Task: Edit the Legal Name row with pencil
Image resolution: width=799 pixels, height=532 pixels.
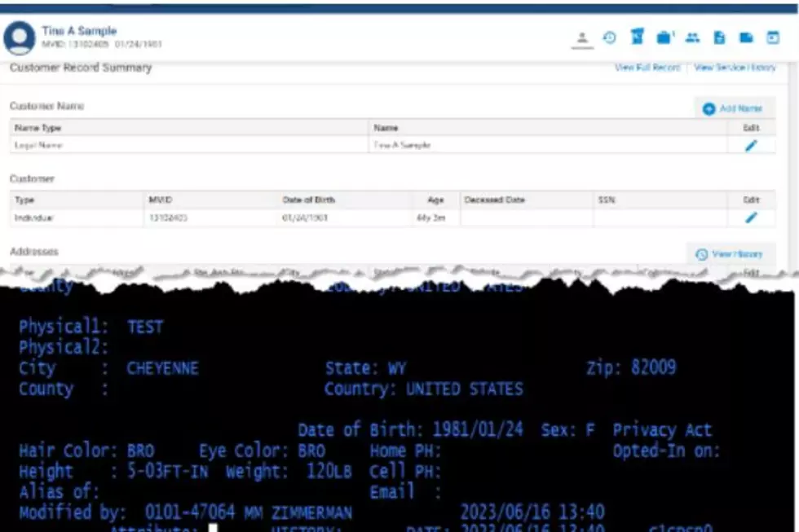Action: click(751, 146)
